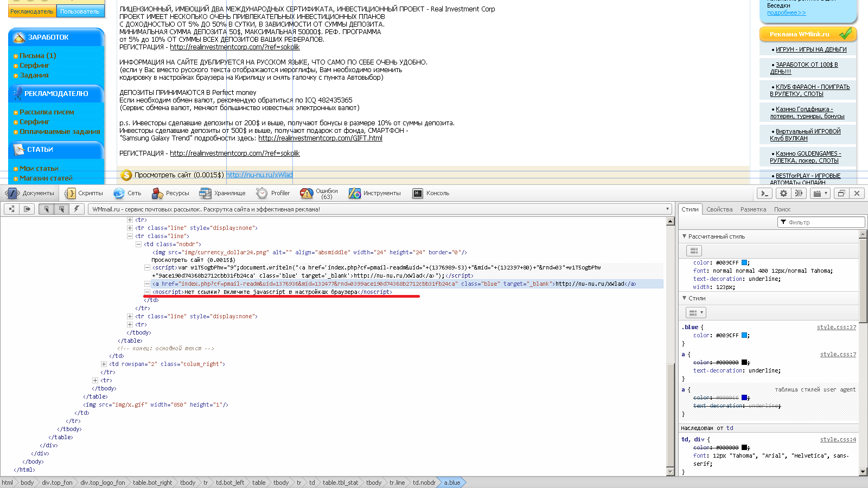Click the .blue rule color swatch

744,336
